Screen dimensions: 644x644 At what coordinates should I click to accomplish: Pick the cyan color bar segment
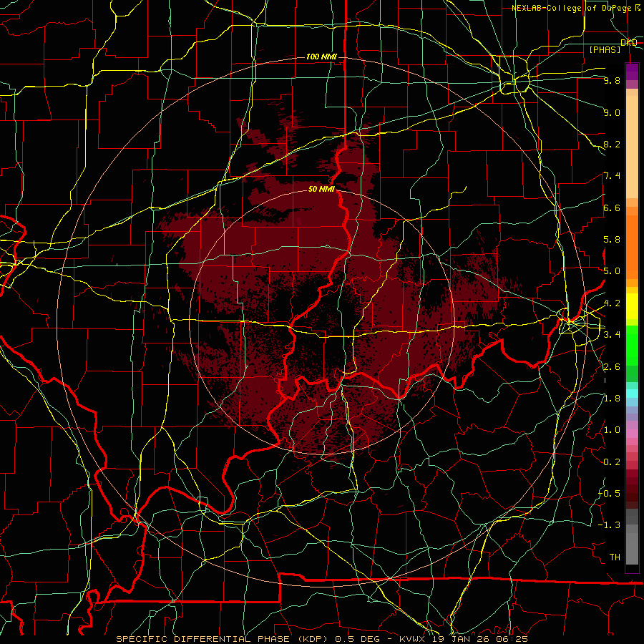tap(632, 393)
